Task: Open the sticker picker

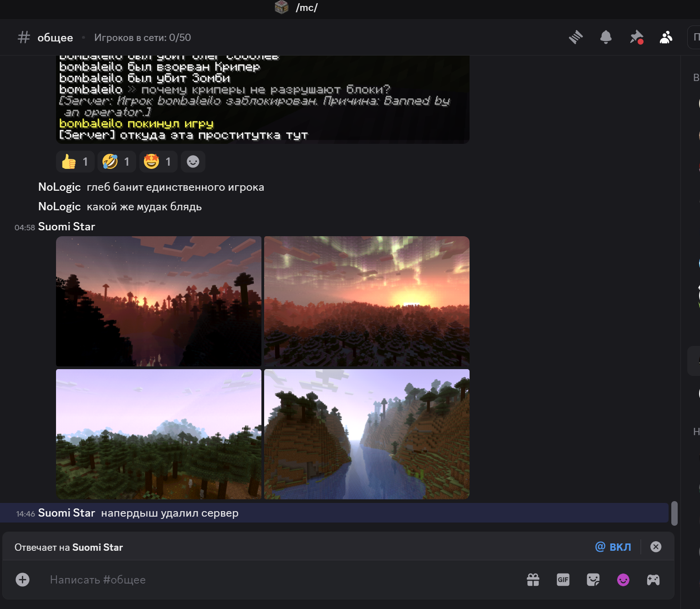Action: click(593, 579)
